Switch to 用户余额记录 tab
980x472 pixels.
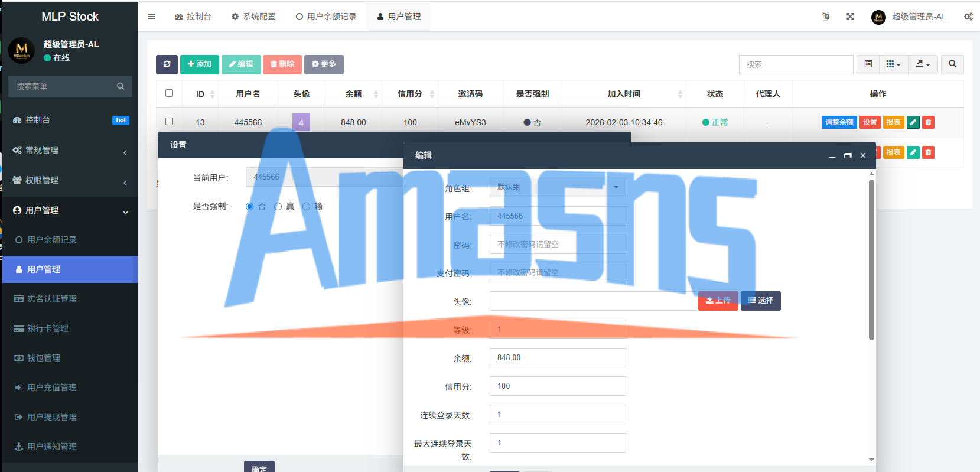coord(326,17)
